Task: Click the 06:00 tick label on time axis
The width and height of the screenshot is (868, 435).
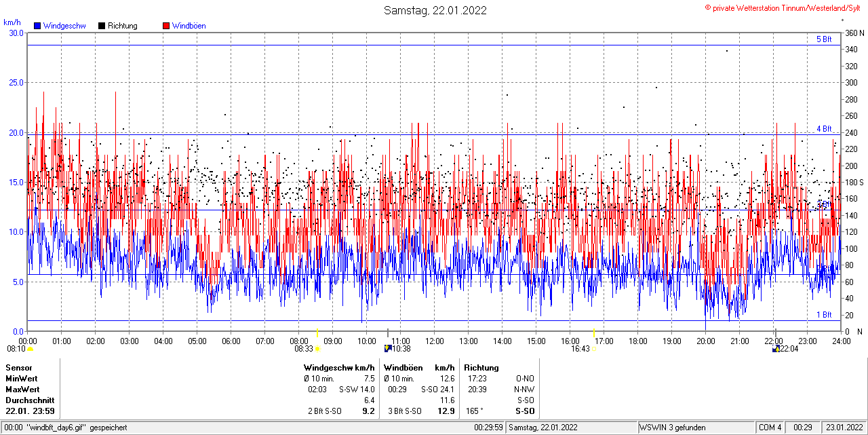Action: click(x=231, y=341)
